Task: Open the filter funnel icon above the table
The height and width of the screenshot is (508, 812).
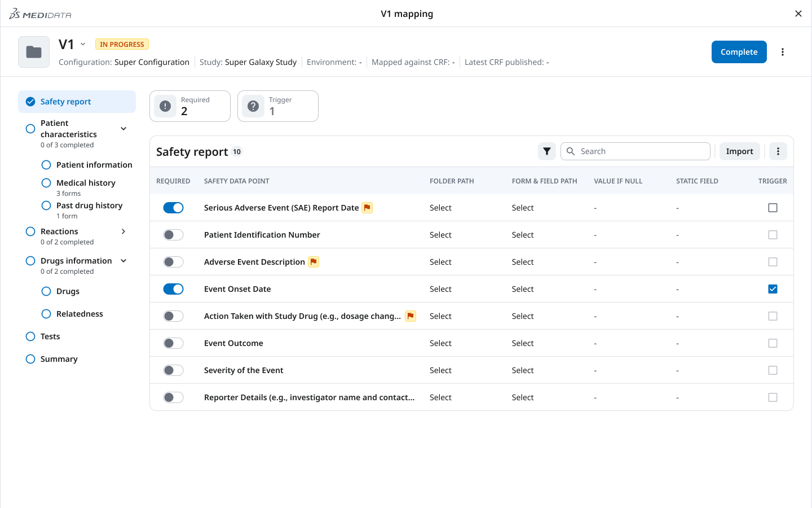Action: pos(546,151)
